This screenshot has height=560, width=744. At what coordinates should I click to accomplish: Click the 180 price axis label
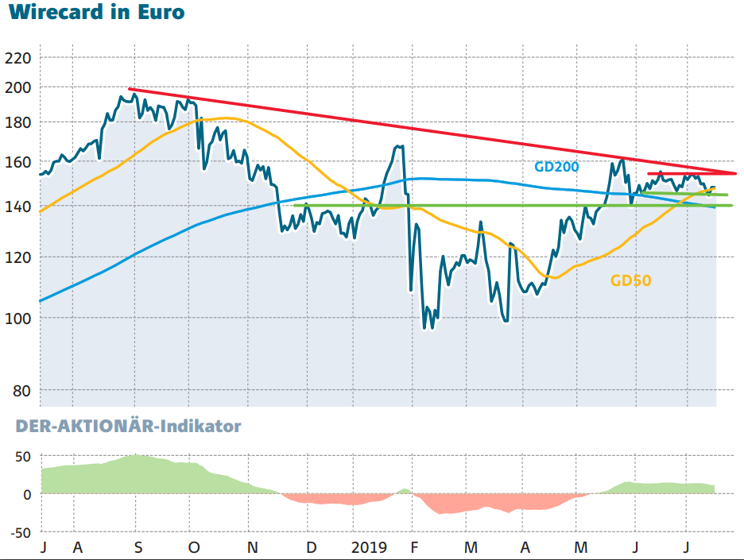click(18, 122)
